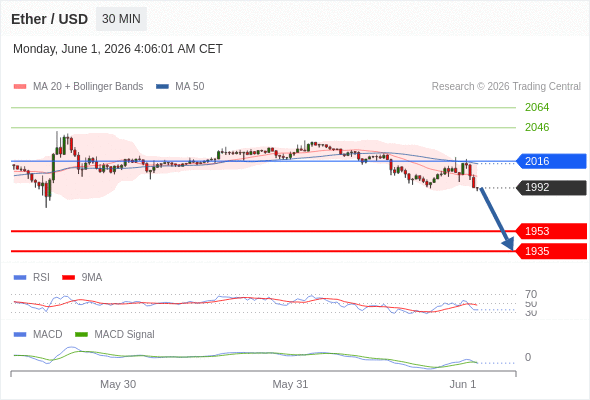Viewport: 590px width, 400px height.
Task: Select the 1992 current price tag
Action: 551,187
